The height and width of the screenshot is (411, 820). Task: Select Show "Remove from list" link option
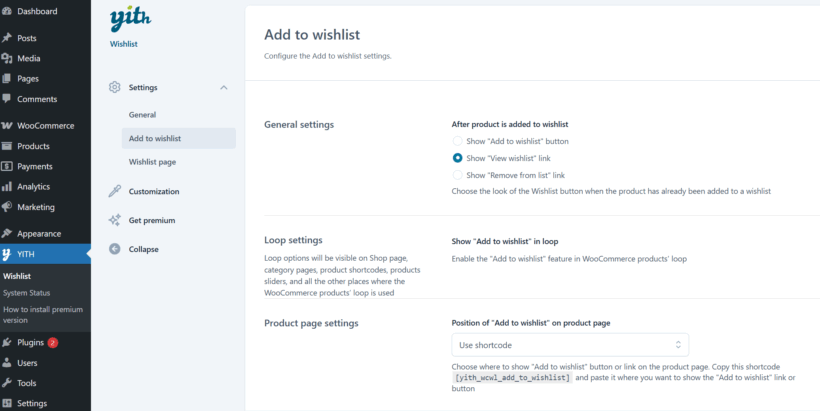pos(458,175)
